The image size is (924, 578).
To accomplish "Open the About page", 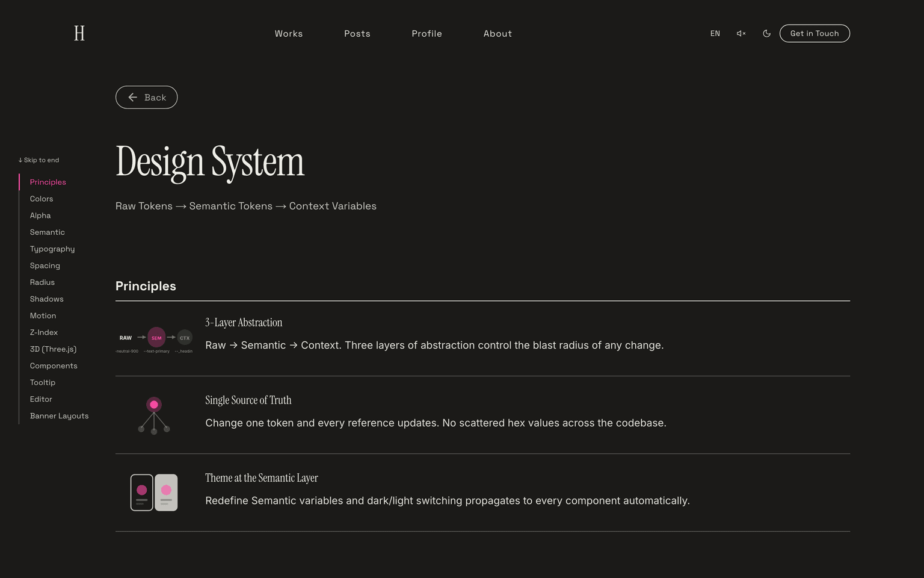I will (x=498, y=34).
